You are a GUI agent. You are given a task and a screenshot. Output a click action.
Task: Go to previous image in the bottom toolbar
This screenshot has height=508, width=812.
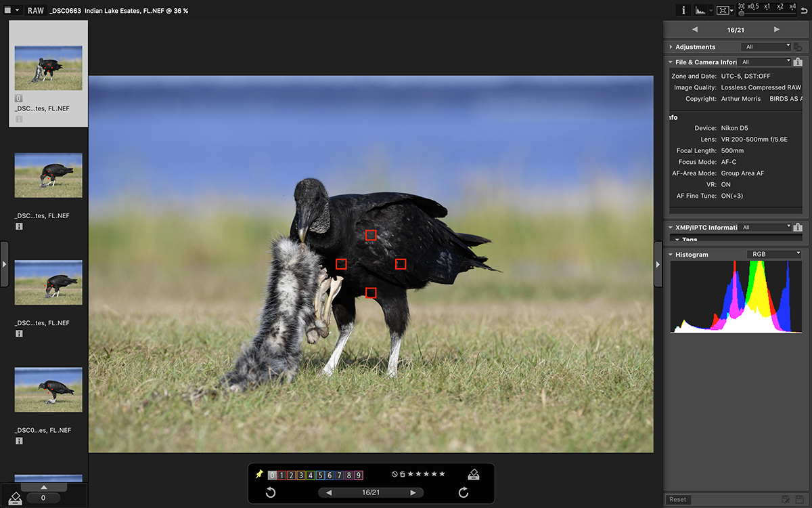(x=329, y=492)
